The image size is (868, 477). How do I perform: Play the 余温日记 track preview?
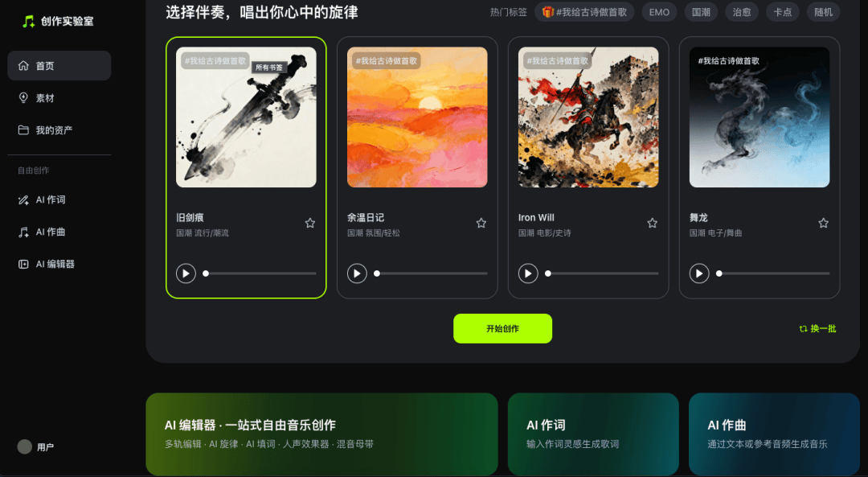[357, 273]
